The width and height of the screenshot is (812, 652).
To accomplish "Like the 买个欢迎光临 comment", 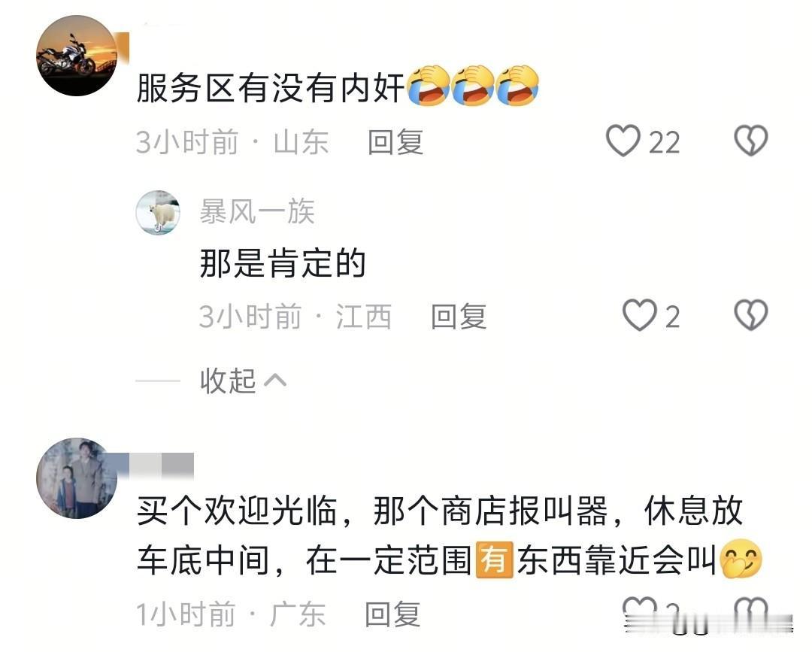I will pos(639,610).
